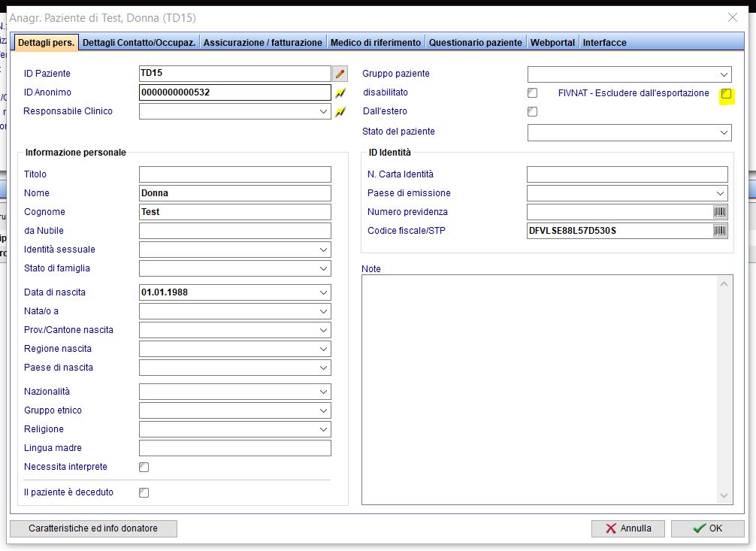Click the lightning icon next to Responsabile Clinico
The width and height of the screenshot is (756, 551).
click(340, 111)
